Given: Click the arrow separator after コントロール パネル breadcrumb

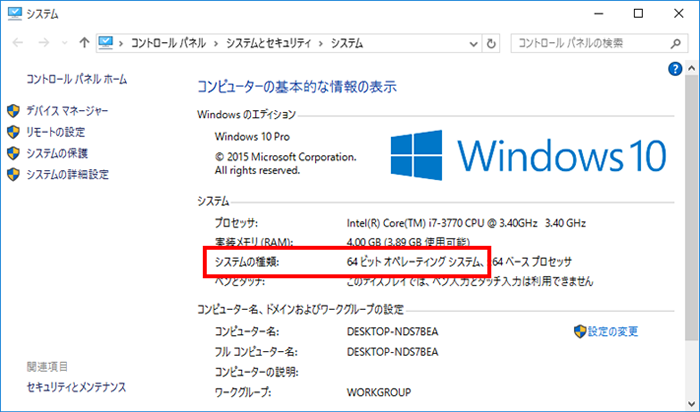Looking at the screenshot, I should coord(216,44).
